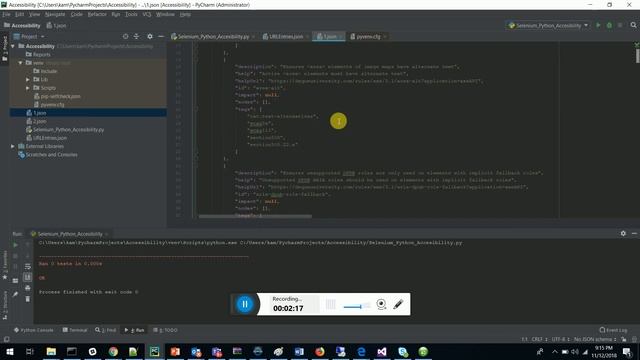Switch to pyvenv.cfg editor tab
640x360 pixels.
(368, 36)
